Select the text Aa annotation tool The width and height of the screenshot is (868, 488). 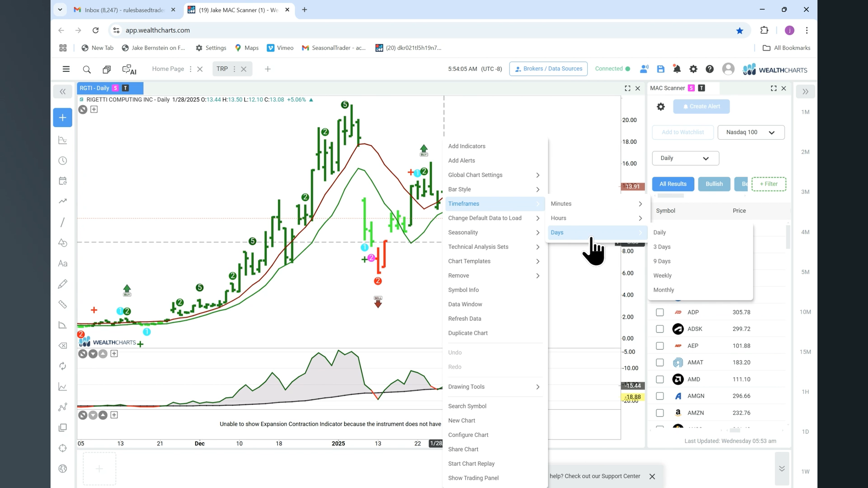(x=63, y=263)
